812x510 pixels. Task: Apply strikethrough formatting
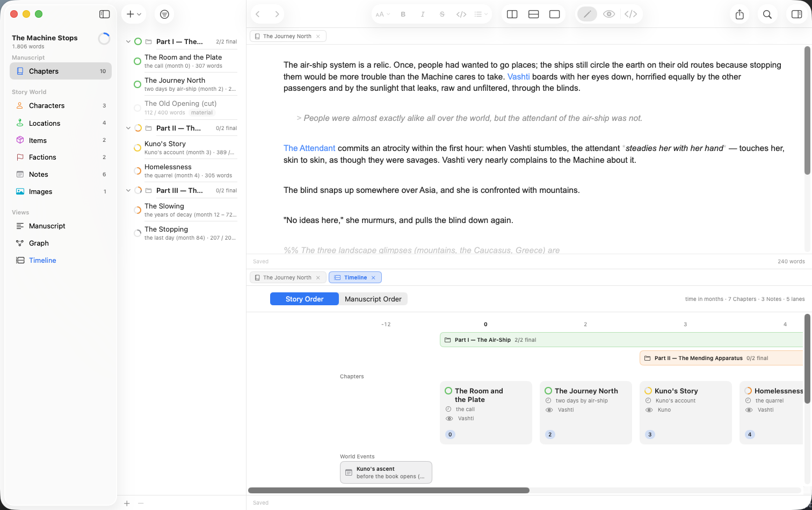coord(442,15)
